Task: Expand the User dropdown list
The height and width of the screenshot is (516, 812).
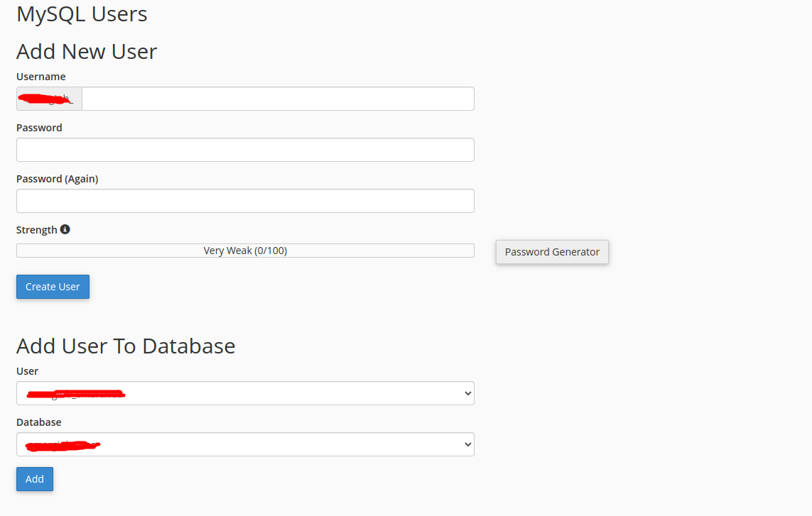Action: [x=245, y=393]
